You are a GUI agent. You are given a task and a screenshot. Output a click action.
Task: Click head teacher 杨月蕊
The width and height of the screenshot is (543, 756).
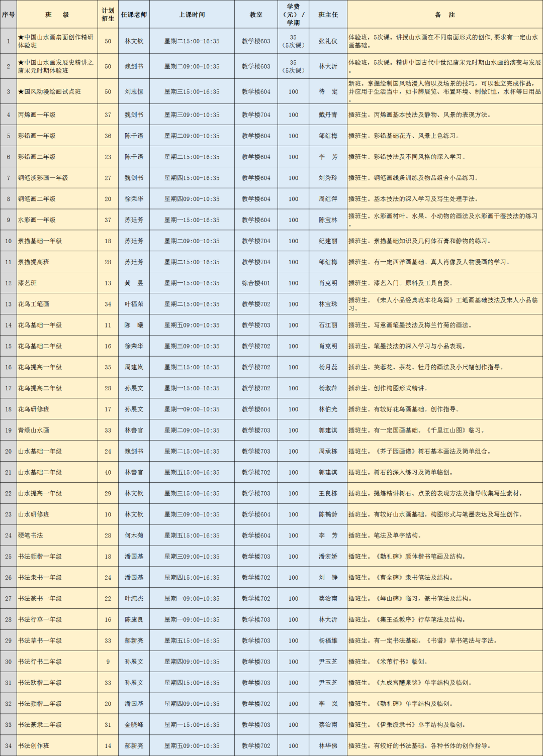(328, 367)
